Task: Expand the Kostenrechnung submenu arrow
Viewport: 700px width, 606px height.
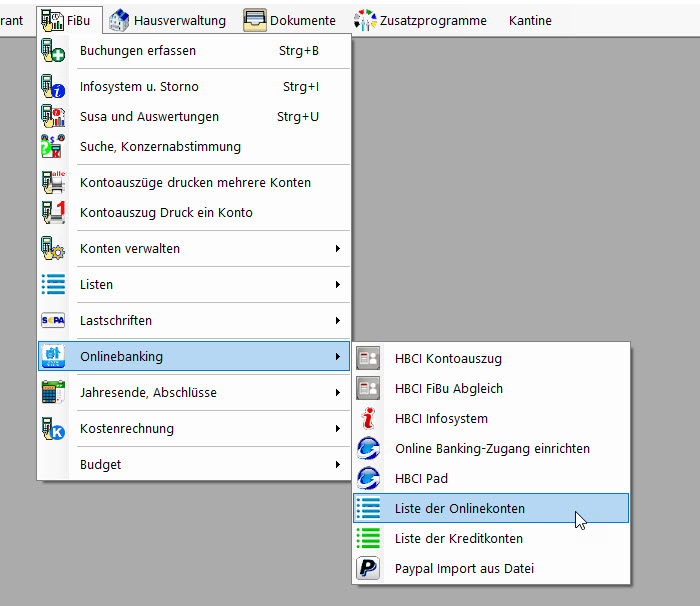Action: [x=338, y=428]
